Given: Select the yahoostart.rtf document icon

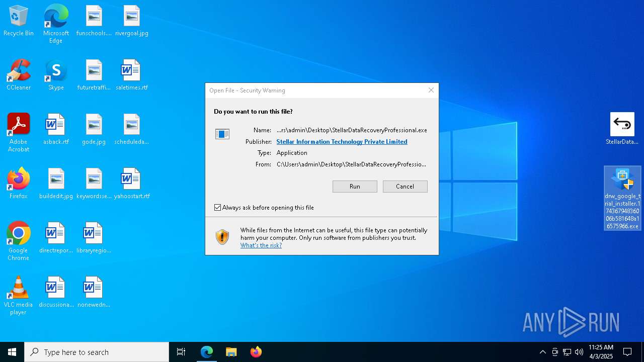Looking at the screenshot, I should point(131,184).
